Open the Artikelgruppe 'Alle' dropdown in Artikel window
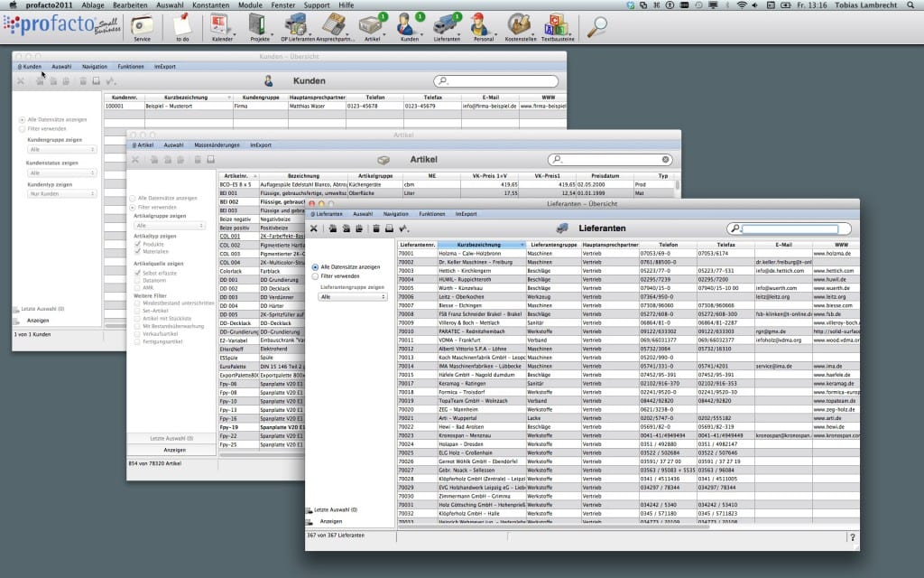The height and width of the screenshot is (578, 924). point(169,225)
